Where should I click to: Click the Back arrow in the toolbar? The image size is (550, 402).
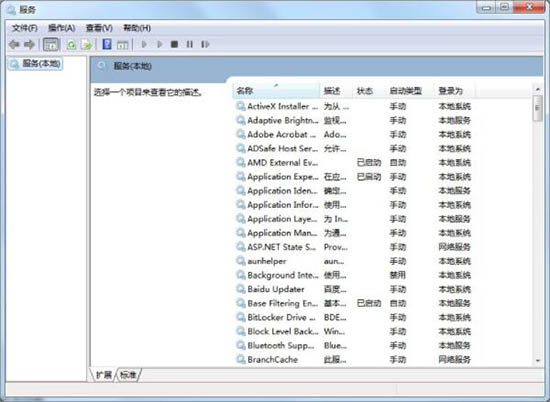[14, 45]
